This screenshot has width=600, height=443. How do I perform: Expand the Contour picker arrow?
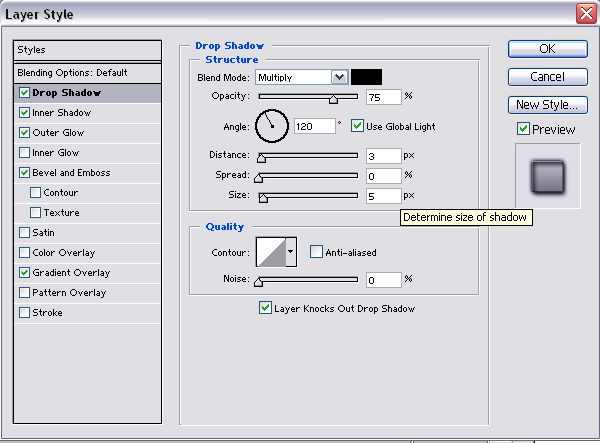click(291, 253)
